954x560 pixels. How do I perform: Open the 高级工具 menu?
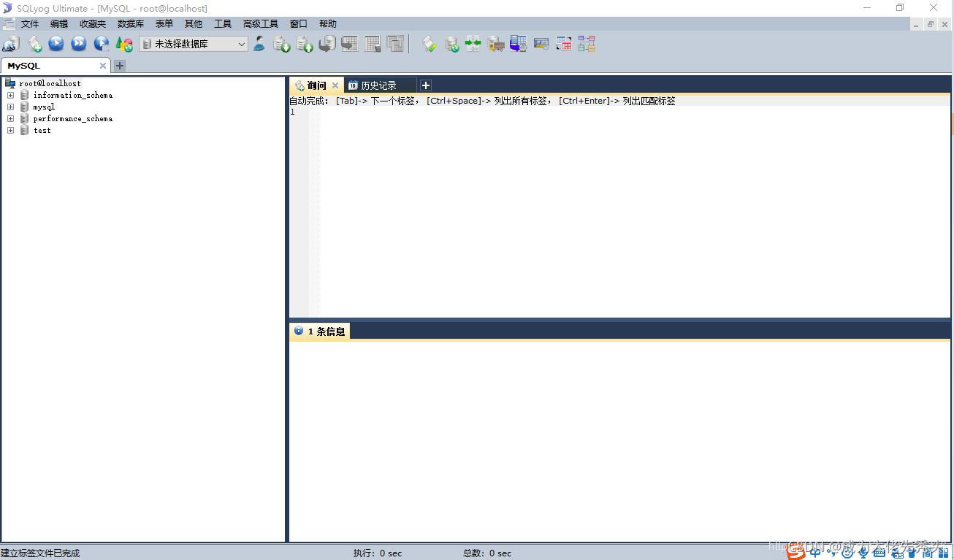coord(261,24)
